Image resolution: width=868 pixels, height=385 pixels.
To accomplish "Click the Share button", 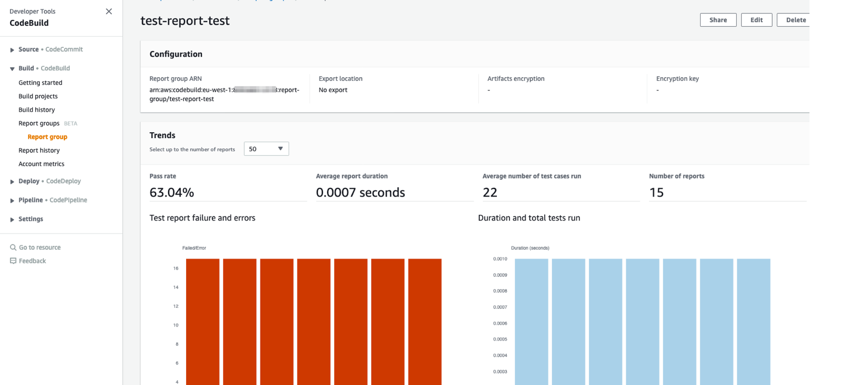I will click(718, 19).
